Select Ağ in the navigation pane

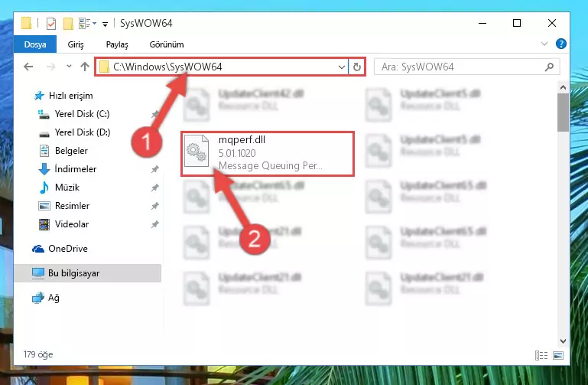(54, 298)
